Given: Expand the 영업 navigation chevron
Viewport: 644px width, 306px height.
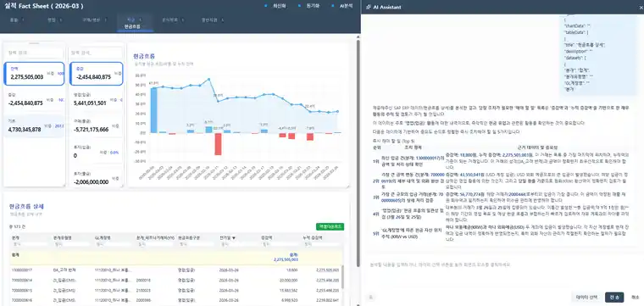Looking at the screenshot, I should click(61, 19).
